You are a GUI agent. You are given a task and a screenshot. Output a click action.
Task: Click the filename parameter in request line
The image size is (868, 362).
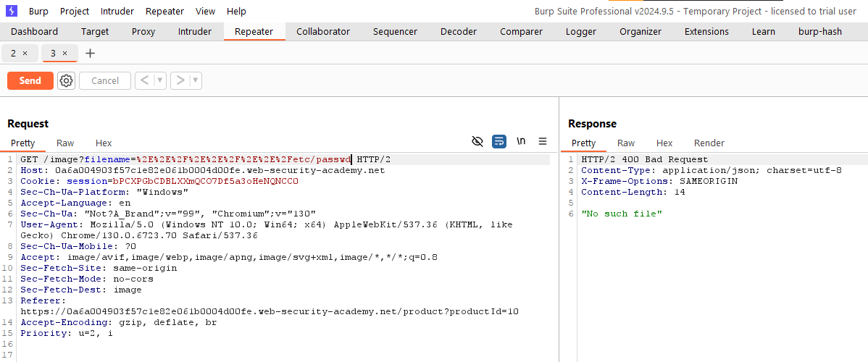pos(107,159)
